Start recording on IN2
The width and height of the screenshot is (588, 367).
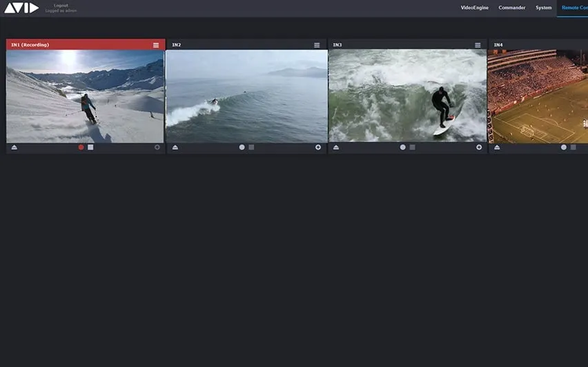[x=242, y=148]
